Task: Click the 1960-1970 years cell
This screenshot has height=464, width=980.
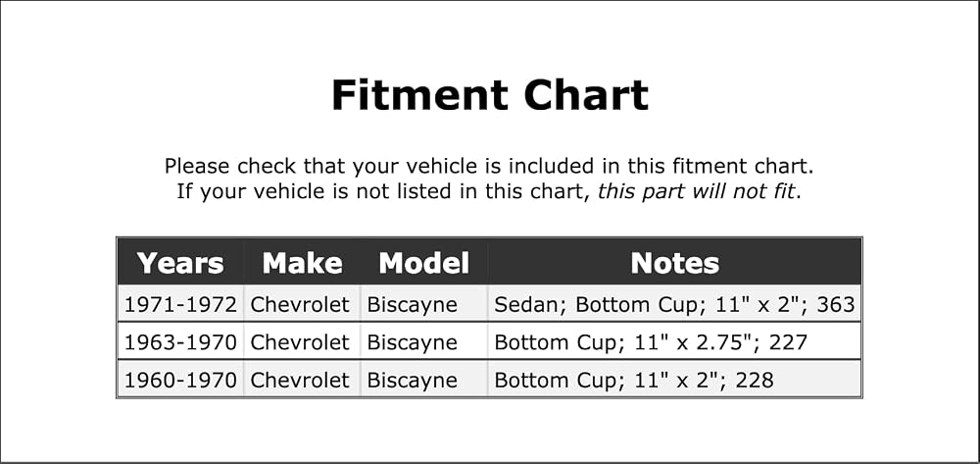Action: pyautogui.click(x=180, y=380)
